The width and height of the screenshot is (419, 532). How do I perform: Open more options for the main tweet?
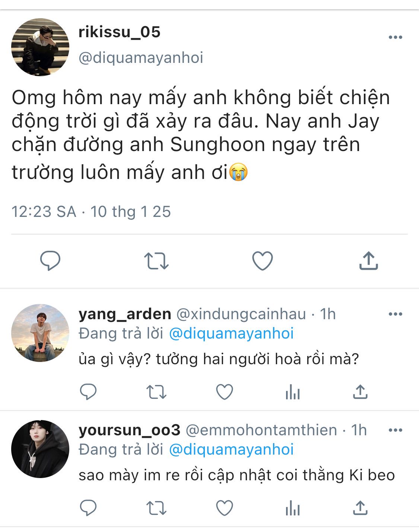click(395, 37)
